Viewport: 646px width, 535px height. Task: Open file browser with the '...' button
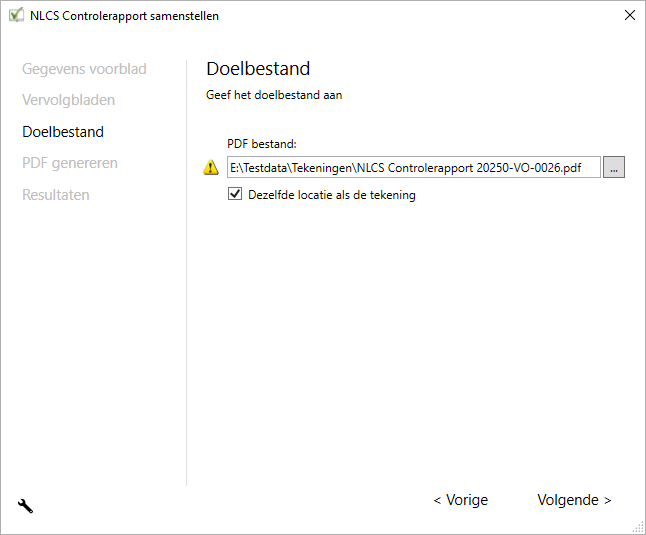(x=614, y=168)
